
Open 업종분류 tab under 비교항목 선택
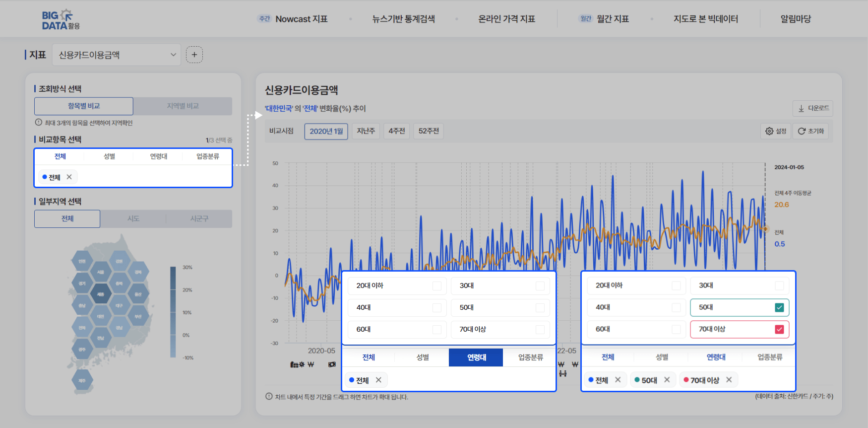[x=207, y=156]
